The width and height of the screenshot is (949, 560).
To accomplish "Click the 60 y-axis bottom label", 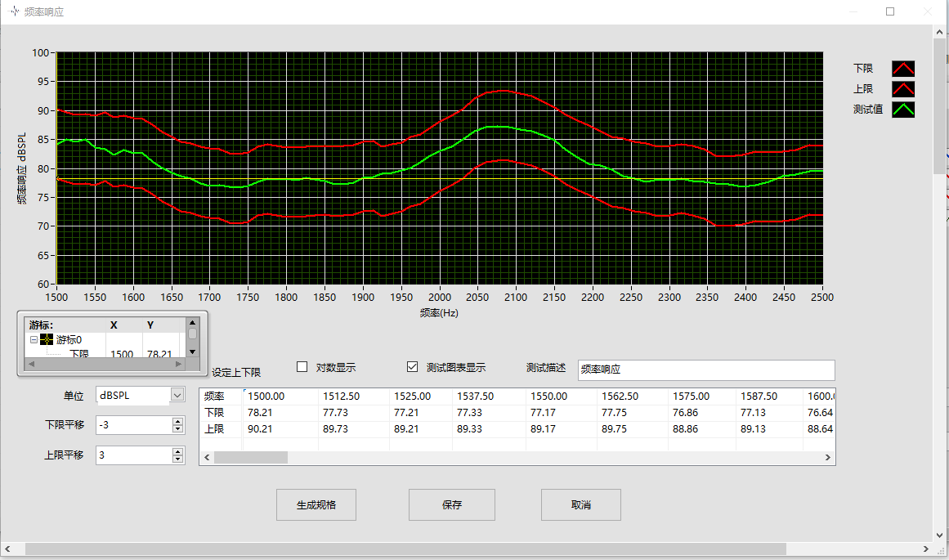I will [43, 284].
